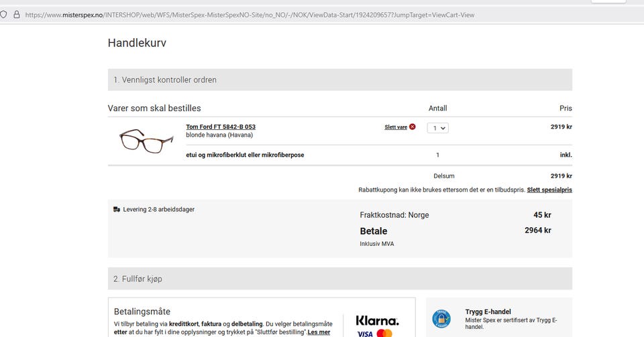Click the product price 2919 kr
This screenshot has height=337, width=644.
[x=561, y=127]
